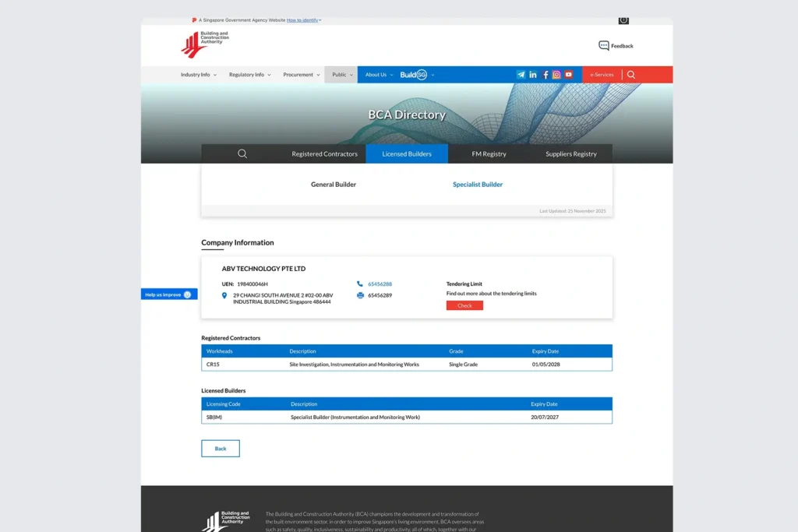Expand the Regulatory Info dropdown
The height and width of the screenshot is (532, 798).
click(x=249, y=75)
